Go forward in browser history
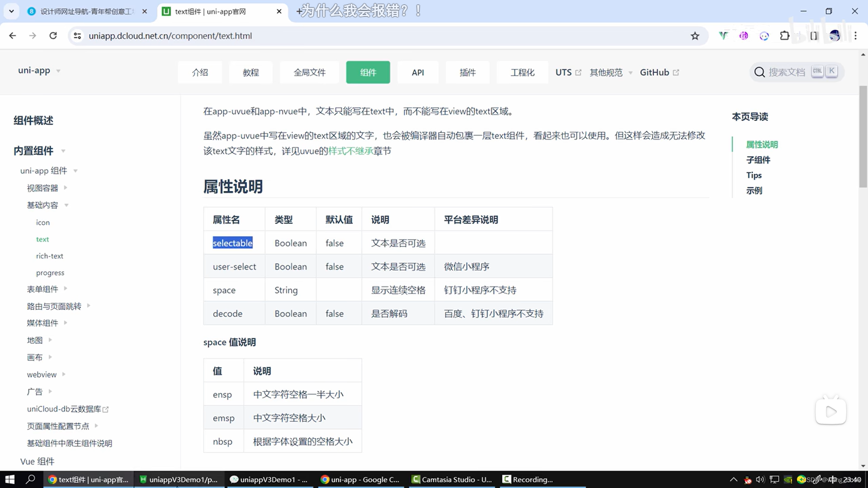The height and width of the screenshot is (488, 868). click(x=33, y=36)
